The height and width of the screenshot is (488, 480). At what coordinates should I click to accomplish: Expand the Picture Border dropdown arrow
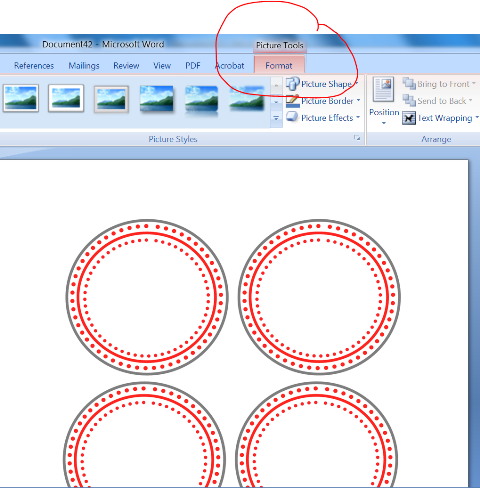coord(358,100)
